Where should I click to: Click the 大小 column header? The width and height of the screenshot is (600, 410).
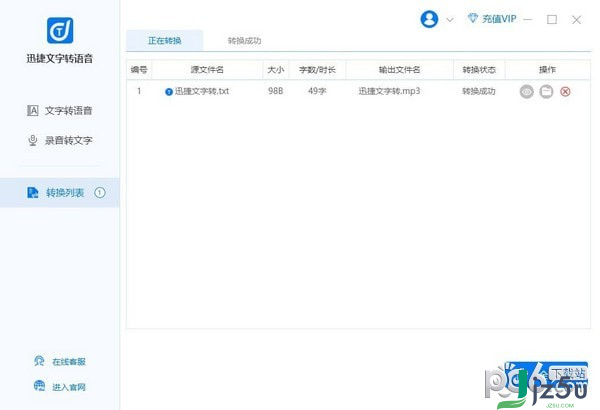pyautogui.click(x=276, y=70)
